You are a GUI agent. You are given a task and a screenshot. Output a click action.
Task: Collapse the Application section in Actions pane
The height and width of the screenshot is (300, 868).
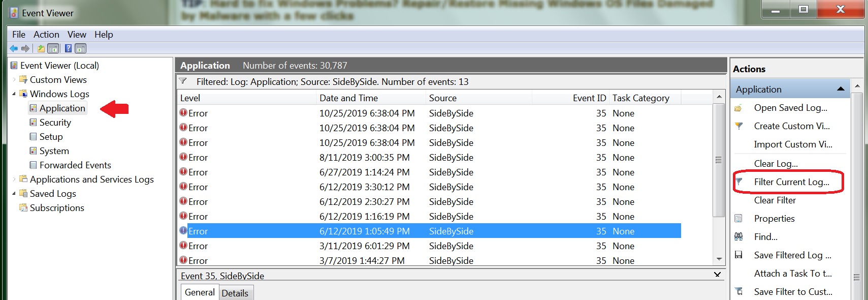tap(841, 89)
